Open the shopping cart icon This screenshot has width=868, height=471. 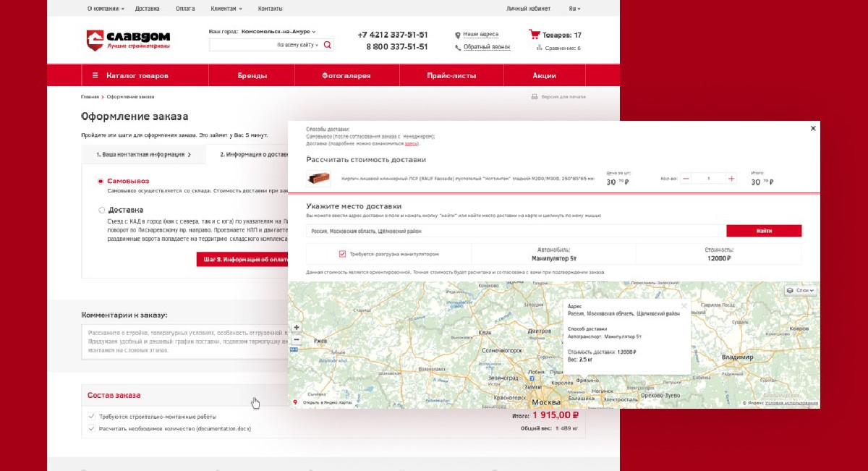point(534,34)
